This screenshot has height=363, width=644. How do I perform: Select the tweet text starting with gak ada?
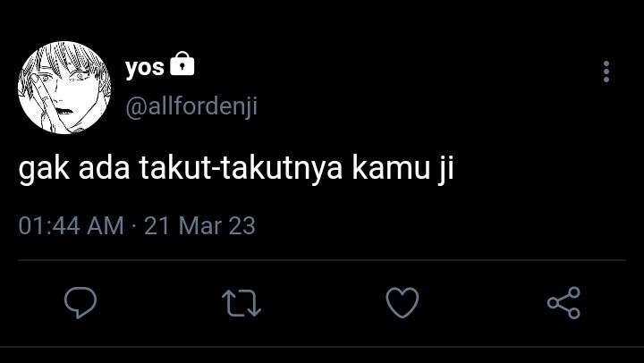[236, 169]
